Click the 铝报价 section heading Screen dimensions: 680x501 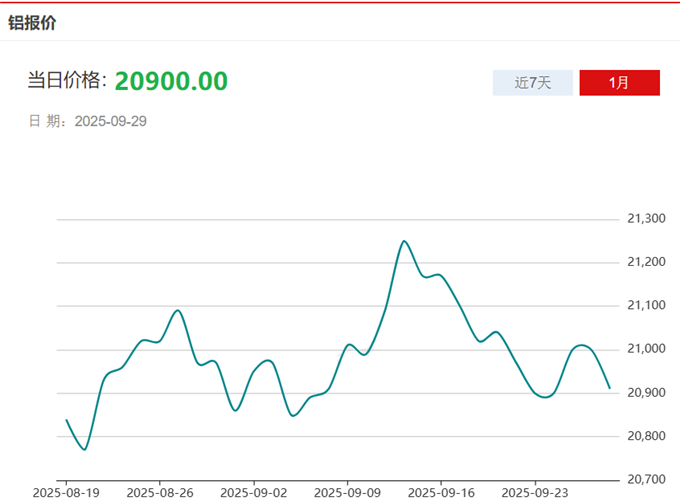pyautogui.click(x=33, y=23)
